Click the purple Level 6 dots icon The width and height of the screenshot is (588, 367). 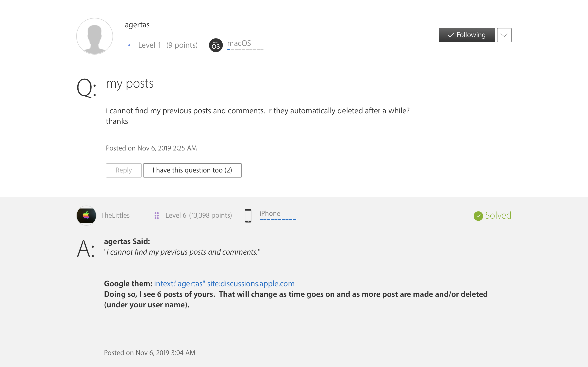coord(157,215)
